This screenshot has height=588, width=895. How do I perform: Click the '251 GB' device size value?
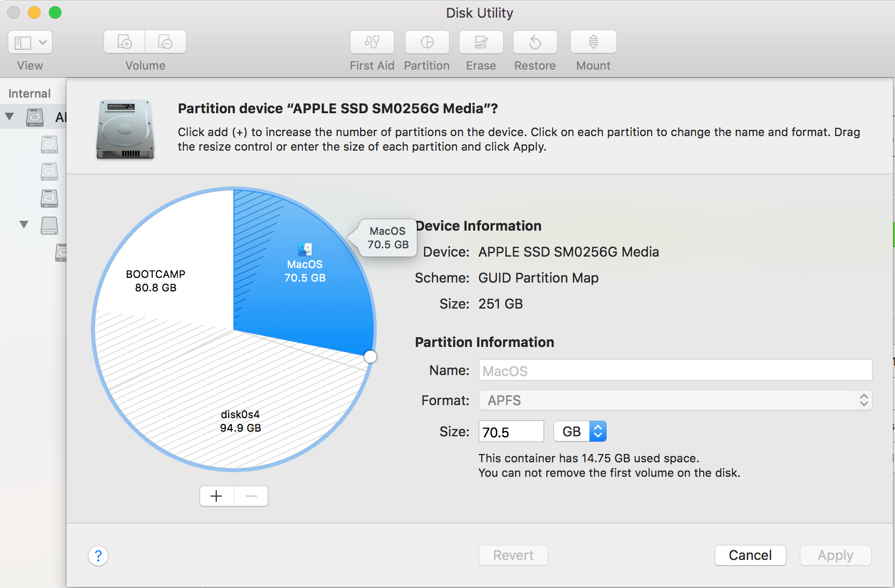501,304
